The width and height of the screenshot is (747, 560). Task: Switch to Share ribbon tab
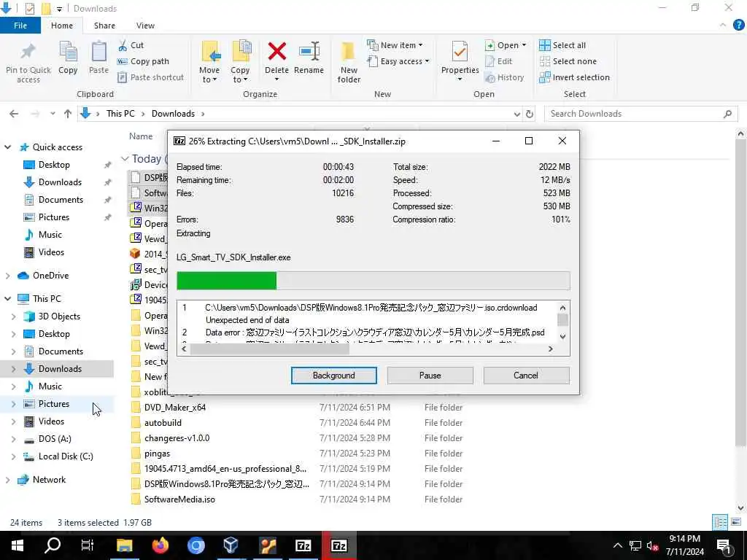click(104, 26)
